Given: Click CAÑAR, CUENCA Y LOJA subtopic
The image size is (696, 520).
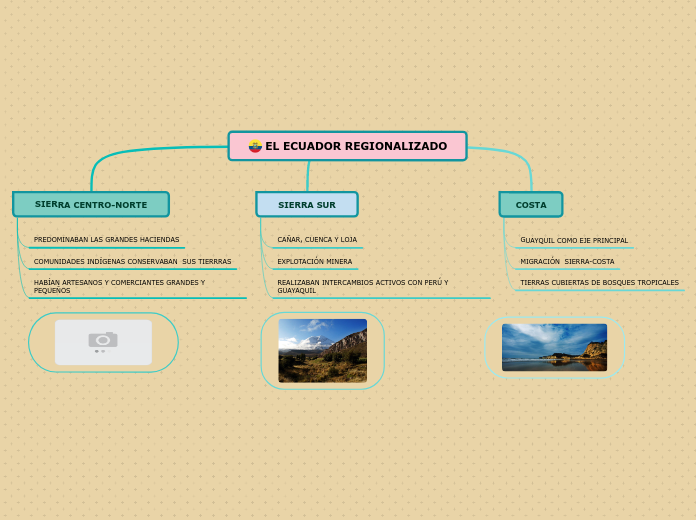Looking at the screenshot, I should (317, 239).
